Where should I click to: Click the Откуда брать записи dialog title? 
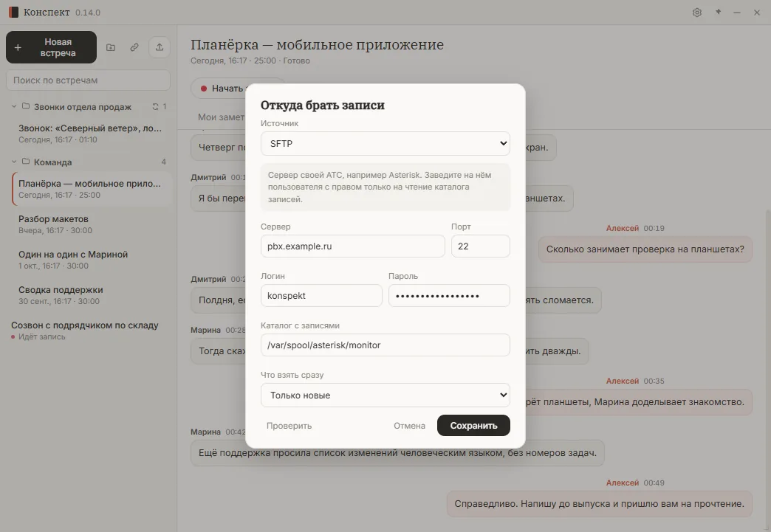point(323,105)
